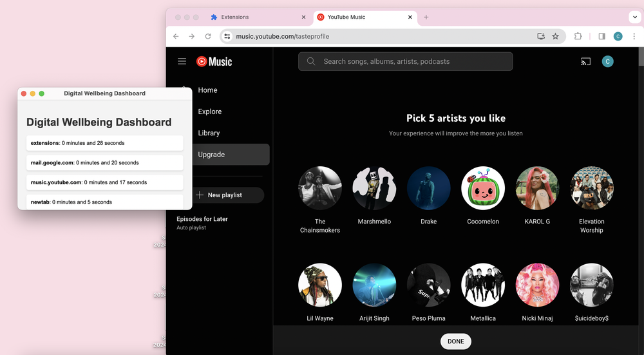Close the Digital Wellbeing Dashboard window
Viewport: 644px width, 355px height.
tap(24, 93)
